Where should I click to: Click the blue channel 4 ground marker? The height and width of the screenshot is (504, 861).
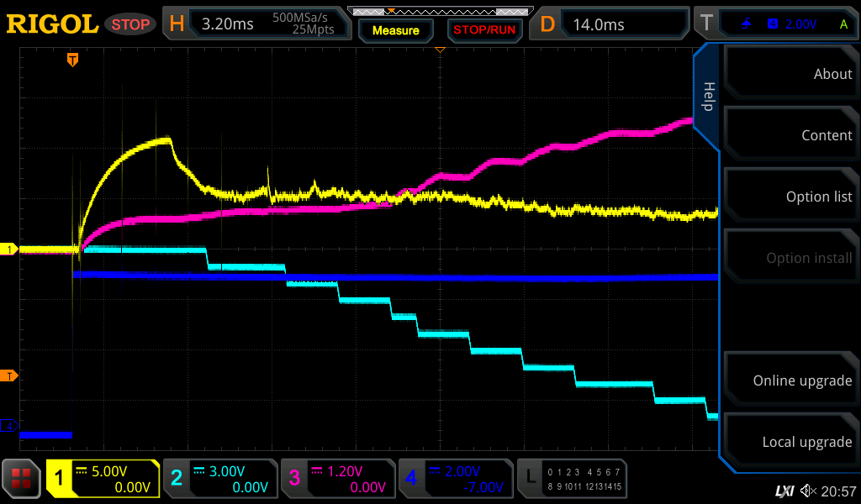(10, 426)
